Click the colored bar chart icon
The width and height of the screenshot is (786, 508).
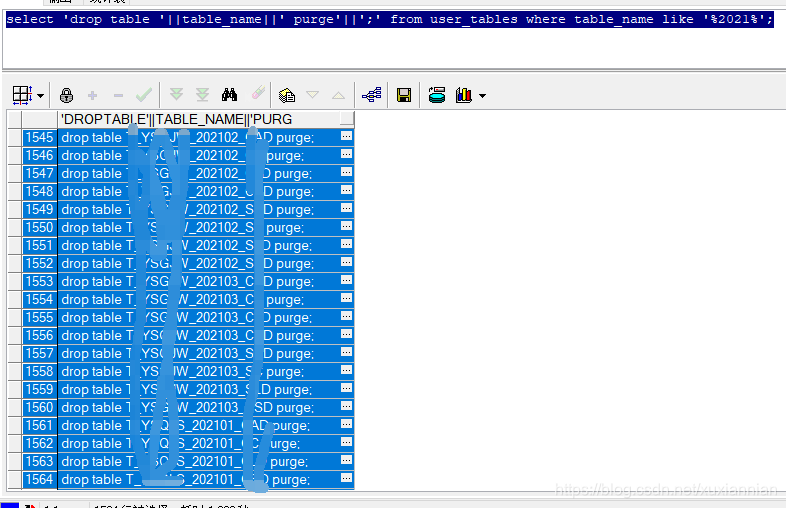tap(464, 95)
